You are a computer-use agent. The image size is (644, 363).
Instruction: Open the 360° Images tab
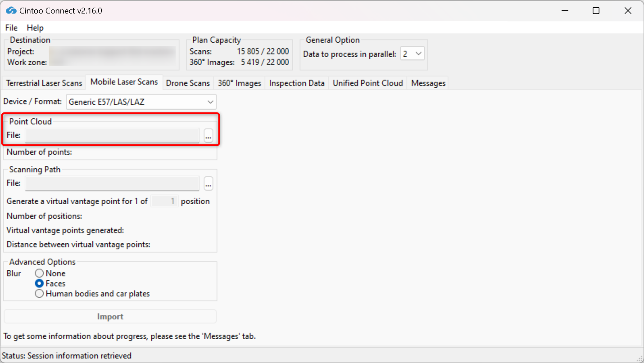[x=240, y=83]
